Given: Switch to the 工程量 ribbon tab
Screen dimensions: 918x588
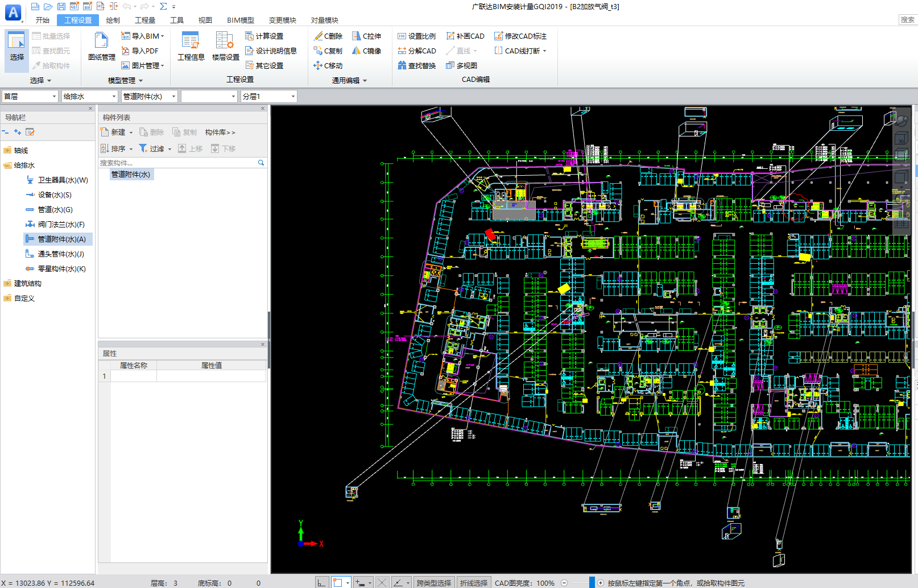Looking at the screenshot, I should pyautogui.click(x=145, y=20).
